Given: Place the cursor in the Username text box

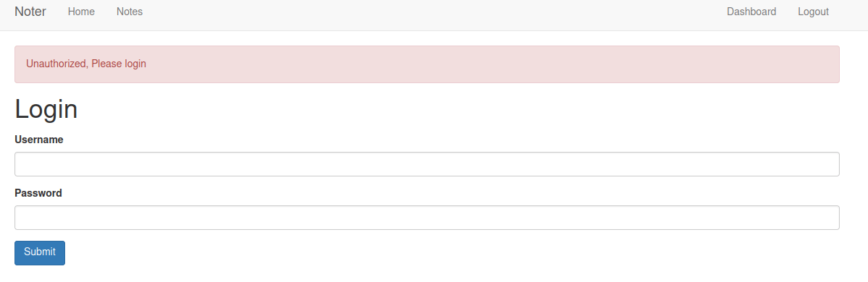Looking at the screenshot, I should [427, 164].
